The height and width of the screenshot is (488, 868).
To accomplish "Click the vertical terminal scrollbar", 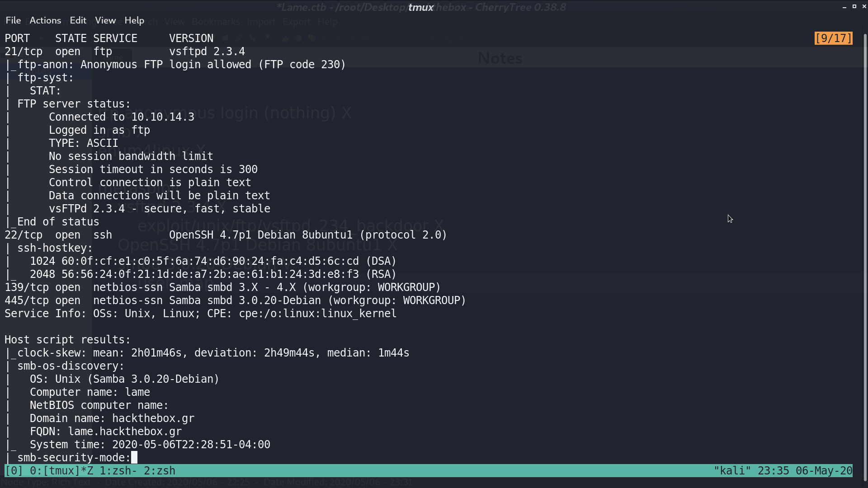I will coord(865,253).
